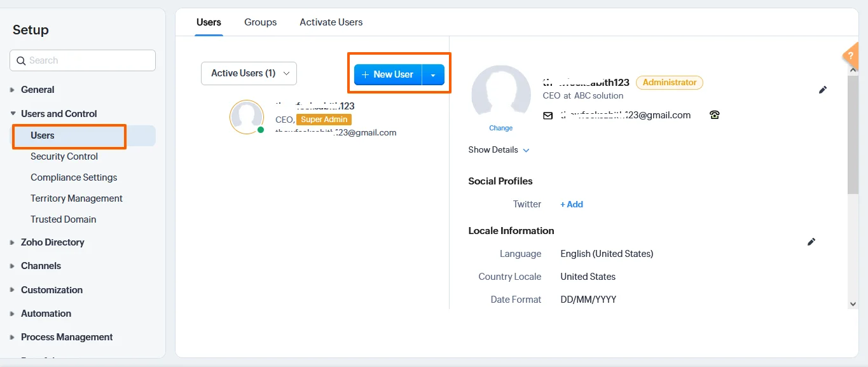Click the phone icon in the user profile
Screen dimensions: 868x367
pyautogui.click(x=714, y=114)
